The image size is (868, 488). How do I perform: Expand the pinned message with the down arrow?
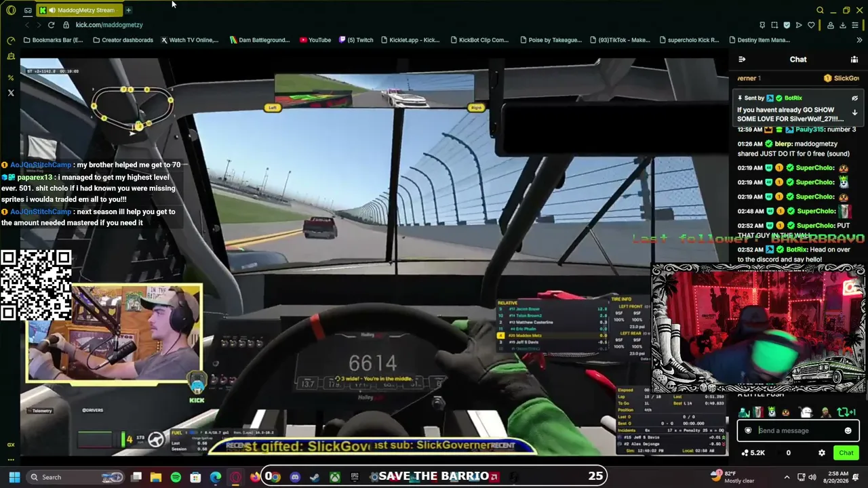tap(854, 113)
